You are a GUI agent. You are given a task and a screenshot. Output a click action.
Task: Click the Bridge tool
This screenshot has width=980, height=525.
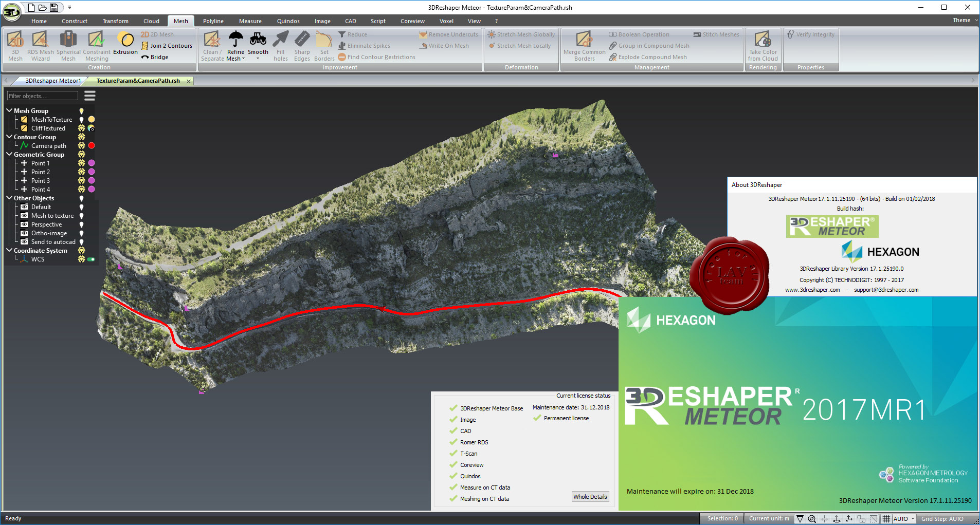(x=155, y=57)
